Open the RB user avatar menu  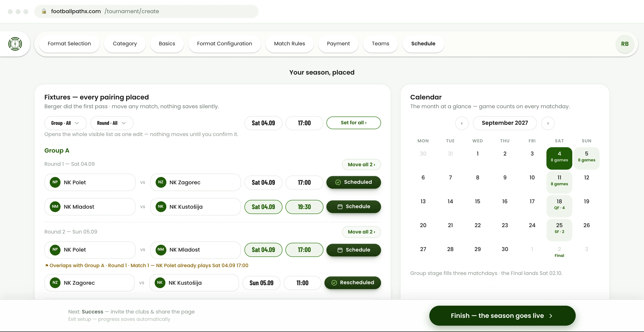click(x=625, y=44)
